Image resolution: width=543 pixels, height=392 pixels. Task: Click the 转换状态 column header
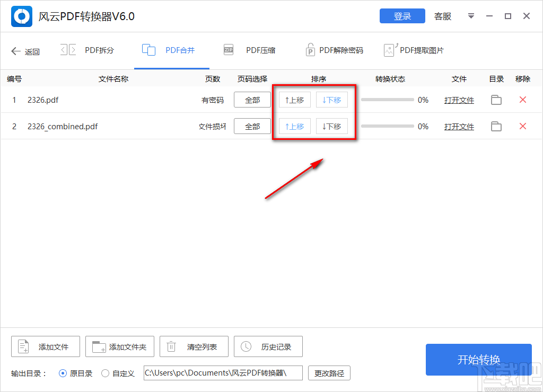[x=390, y=79]
